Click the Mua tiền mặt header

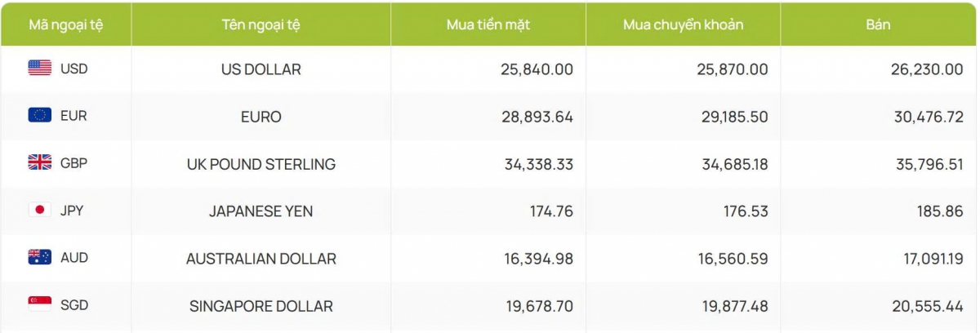(x=488, y=24)
